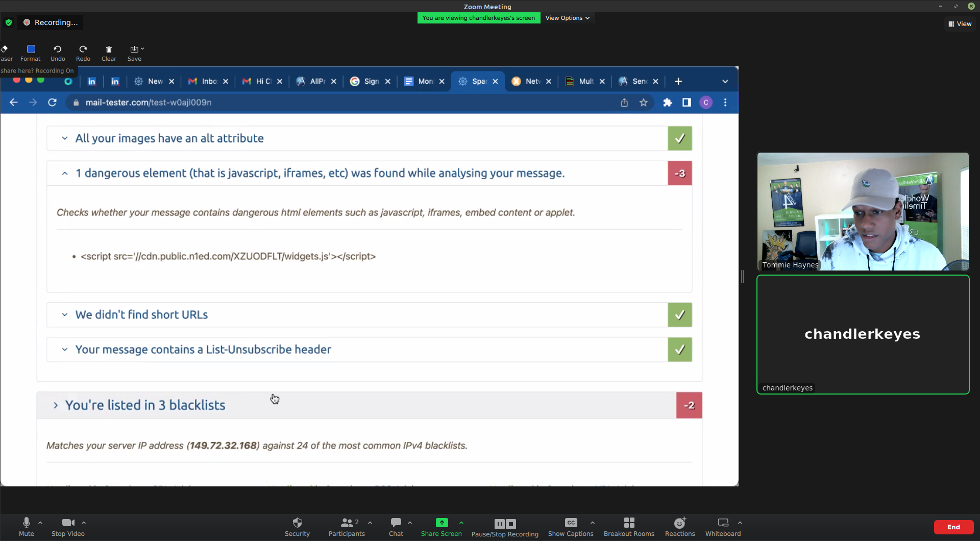Redo the annotation
Image resolution: width=980 pixels, height=541 pixels.
(x=83, y=53)
